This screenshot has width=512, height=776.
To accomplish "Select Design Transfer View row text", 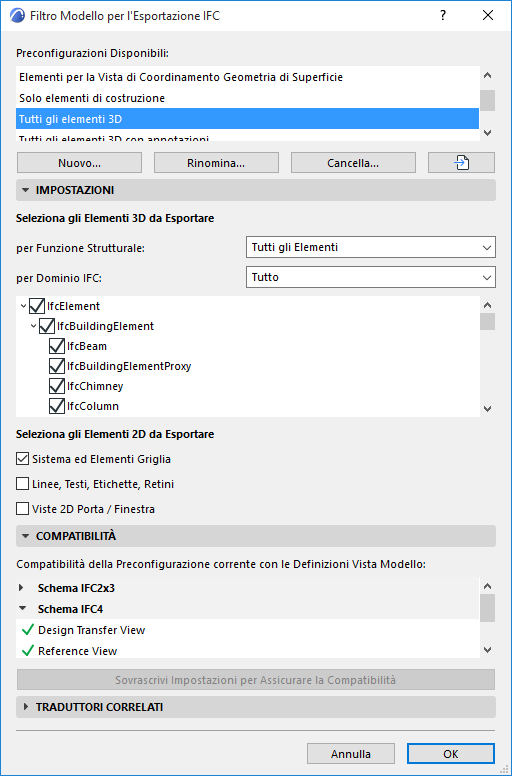I will point(92,630).
